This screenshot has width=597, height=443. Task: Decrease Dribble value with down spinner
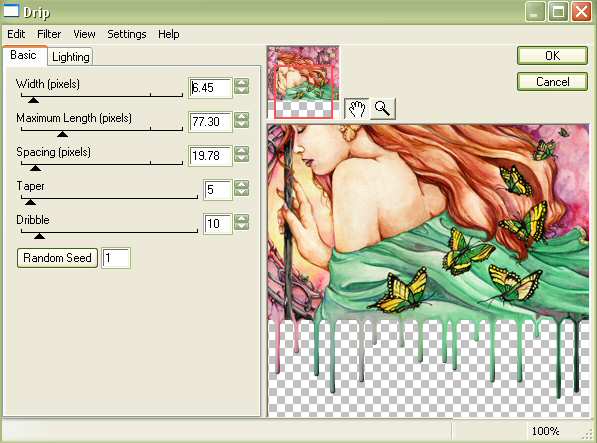(x=241, y=226)
